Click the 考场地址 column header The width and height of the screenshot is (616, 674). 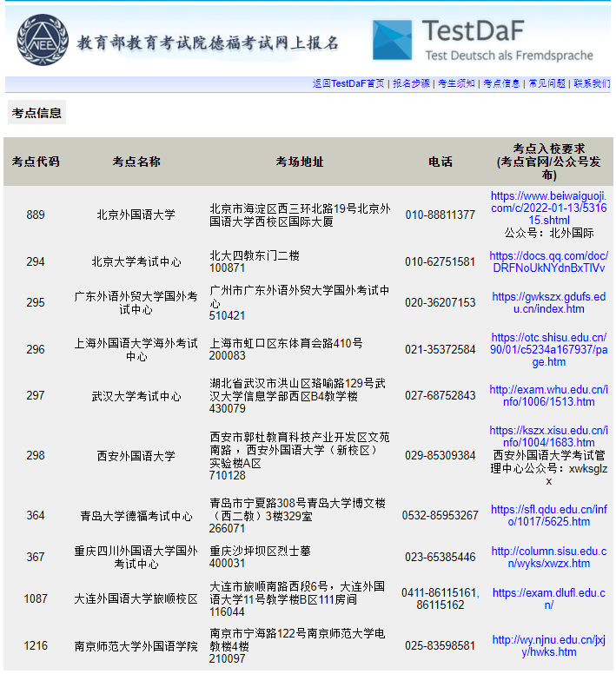300,162
